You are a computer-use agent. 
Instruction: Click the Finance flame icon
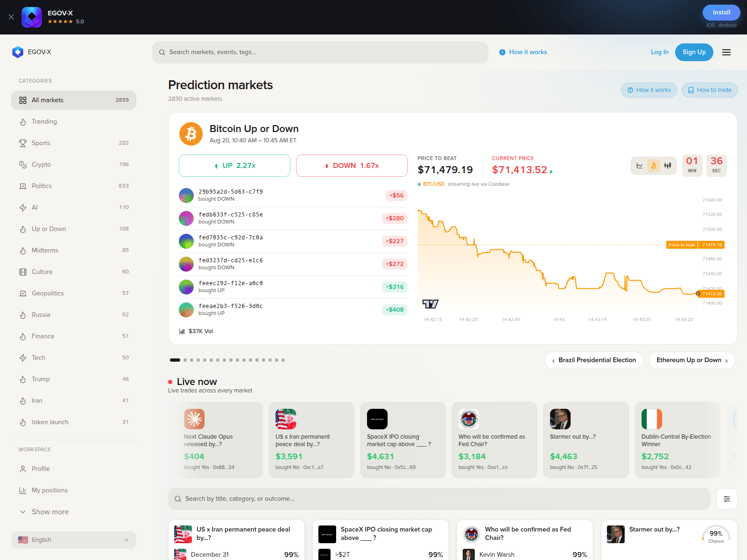(23, 336)
